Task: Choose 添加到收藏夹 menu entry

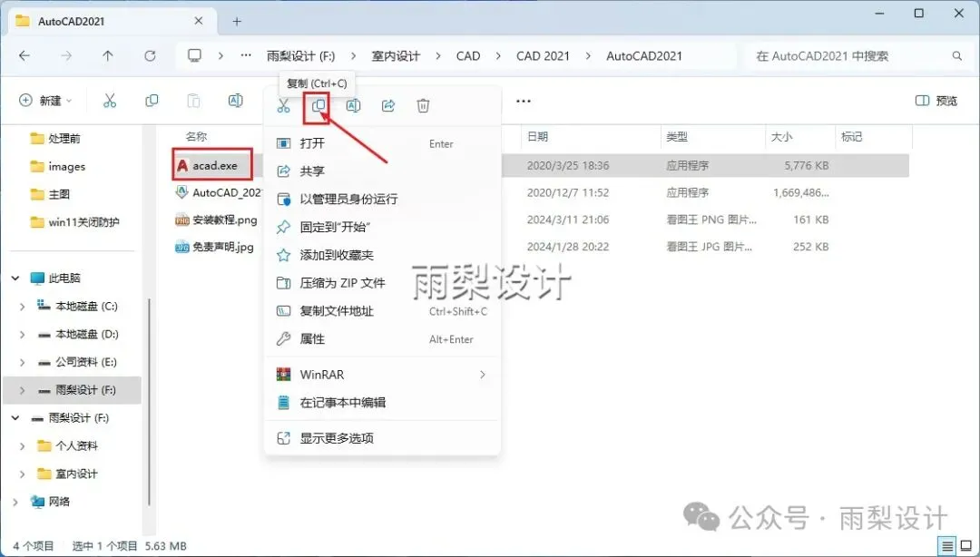Action: pyautogui.click(x=382, y=254)
